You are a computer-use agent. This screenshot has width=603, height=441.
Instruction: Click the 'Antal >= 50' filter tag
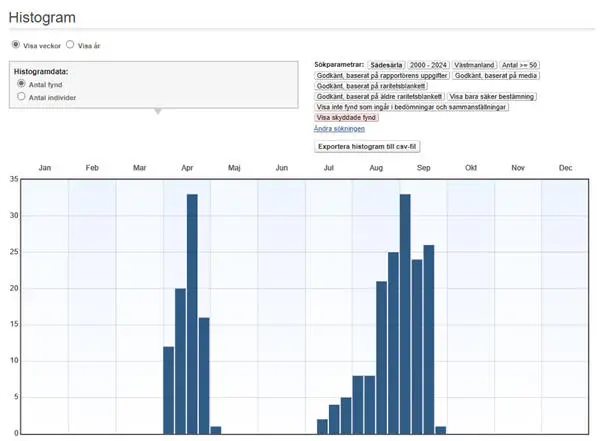(521, 64)
